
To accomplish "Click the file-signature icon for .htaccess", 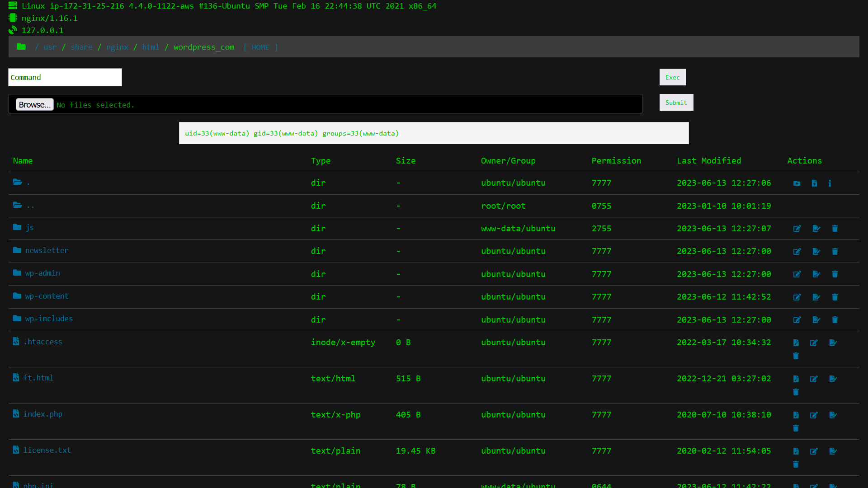I will 833,343.
